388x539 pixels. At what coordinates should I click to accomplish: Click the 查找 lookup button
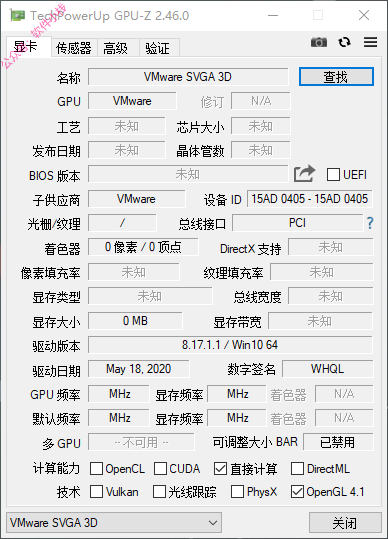pos(336,77)
